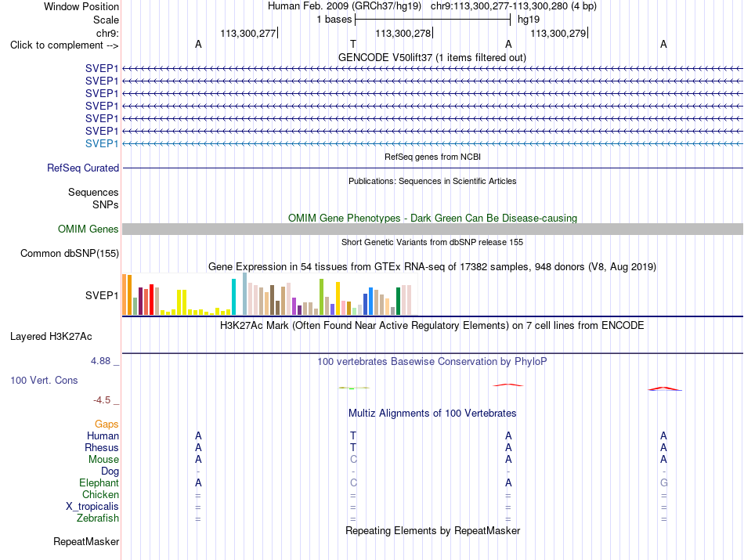Click the RefSeq Curated intron line
Screen dimensions: 744x560
tap(432, 168)
